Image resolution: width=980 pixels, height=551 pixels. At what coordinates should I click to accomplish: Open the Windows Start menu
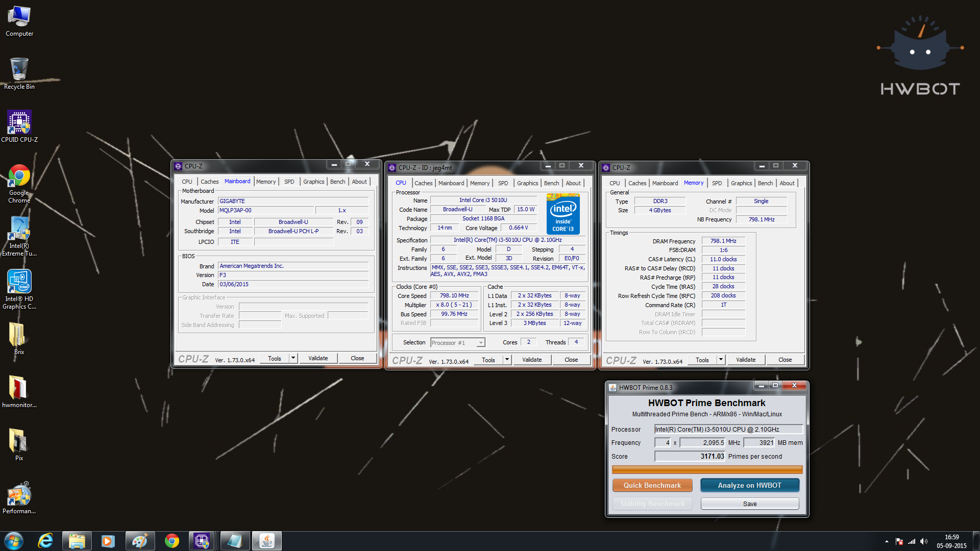[14, 541]
